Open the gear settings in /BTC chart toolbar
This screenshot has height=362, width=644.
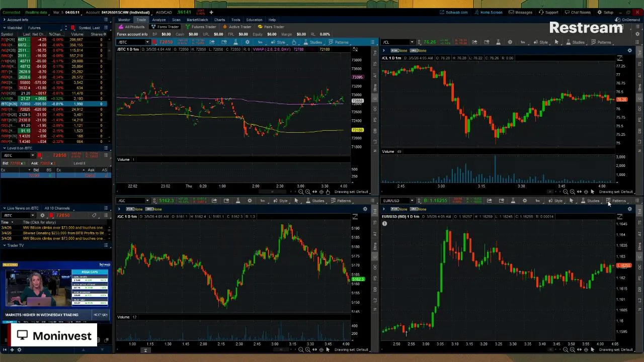click(x=248, y=42)
